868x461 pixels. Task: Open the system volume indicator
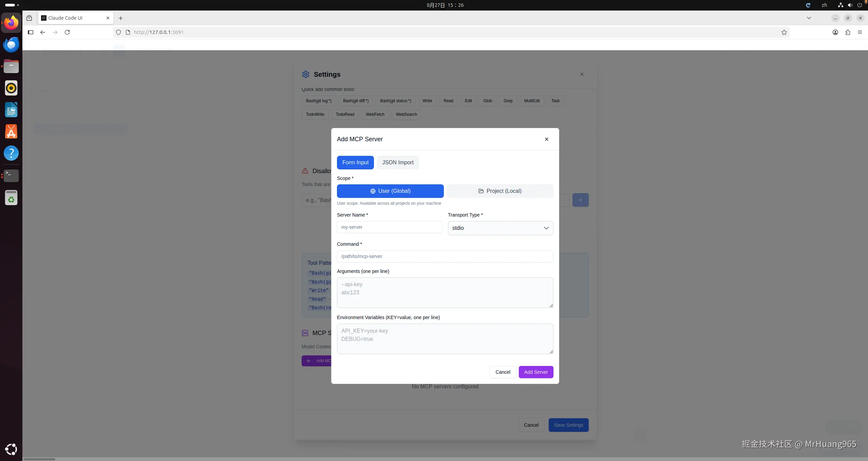pos(850,5)
